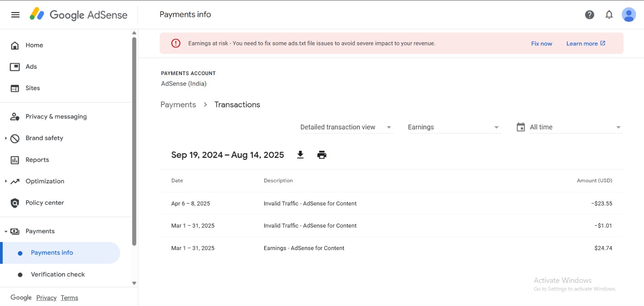Click the calendar icon beside All time
Image resolution: width=644 pixels, height=306 pixels.
tap(521, 127)
